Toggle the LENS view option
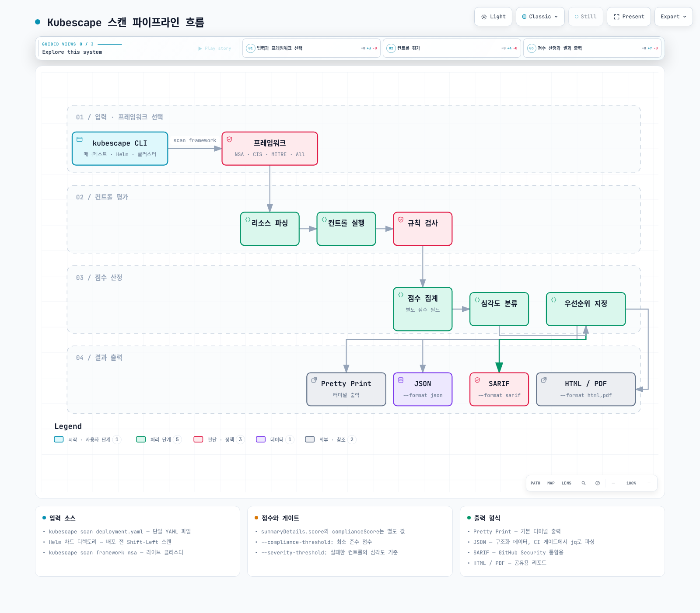Image resolution: width=700 pixels, height=613 pixels. coord(566,483)
